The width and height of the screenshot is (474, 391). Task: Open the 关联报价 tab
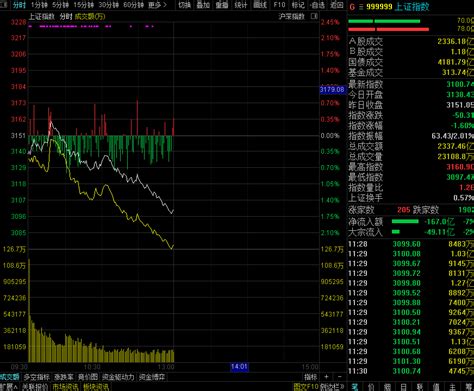click(x=35, y=387)
